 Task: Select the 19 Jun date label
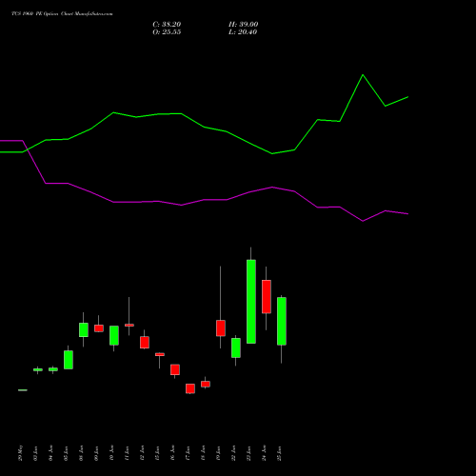click(219, 453)
